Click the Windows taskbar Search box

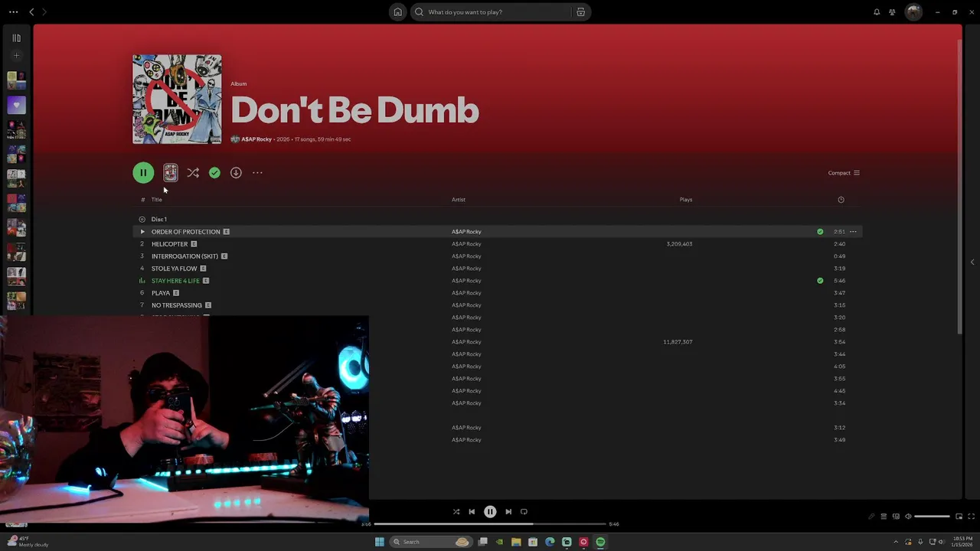coord(433,542)
